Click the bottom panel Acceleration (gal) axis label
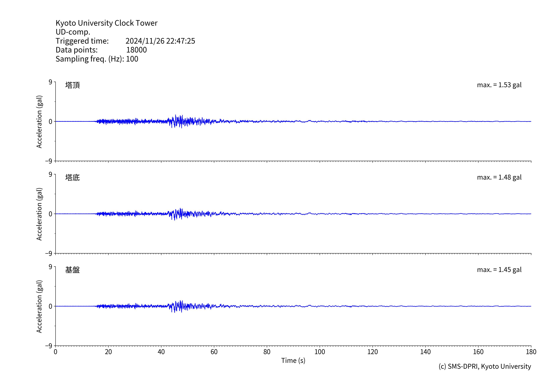Viewport: 555px width, 392px height. [39, 306]
